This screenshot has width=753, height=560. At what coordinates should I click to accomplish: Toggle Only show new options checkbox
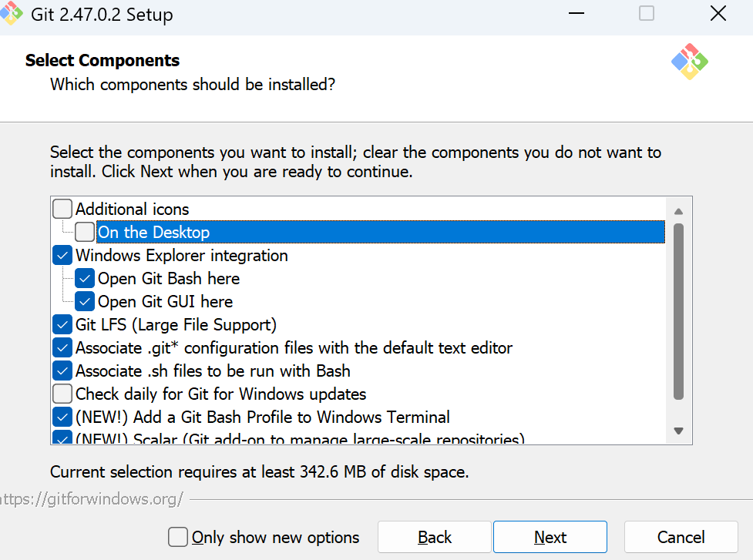pyautogui.click(x=178, y=537)
